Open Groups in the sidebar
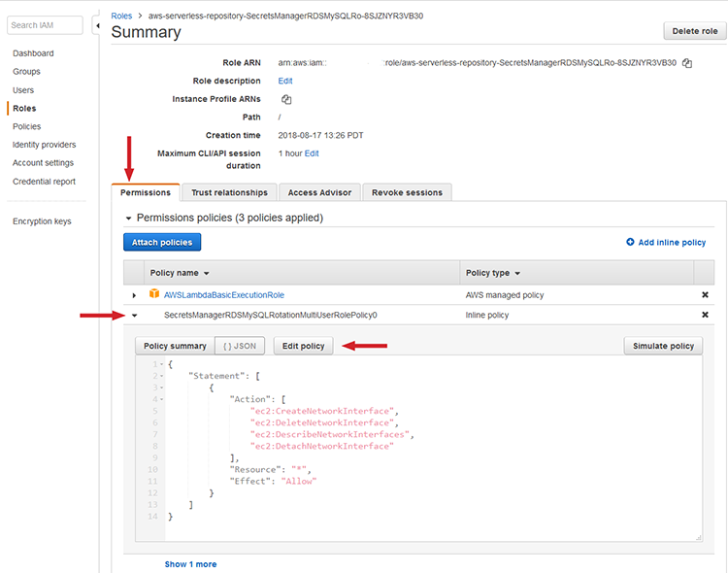728x573 pixels. click(26, 72)
